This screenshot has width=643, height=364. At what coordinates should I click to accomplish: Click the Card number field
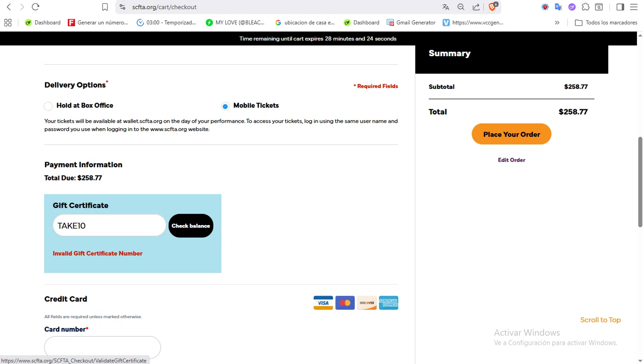(102, 347)
